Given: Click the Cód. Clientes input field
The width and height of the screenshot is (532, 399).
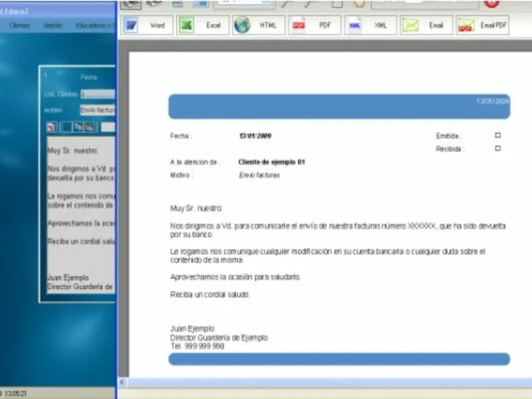Looking at the screenshot, I should click(98, 94).
